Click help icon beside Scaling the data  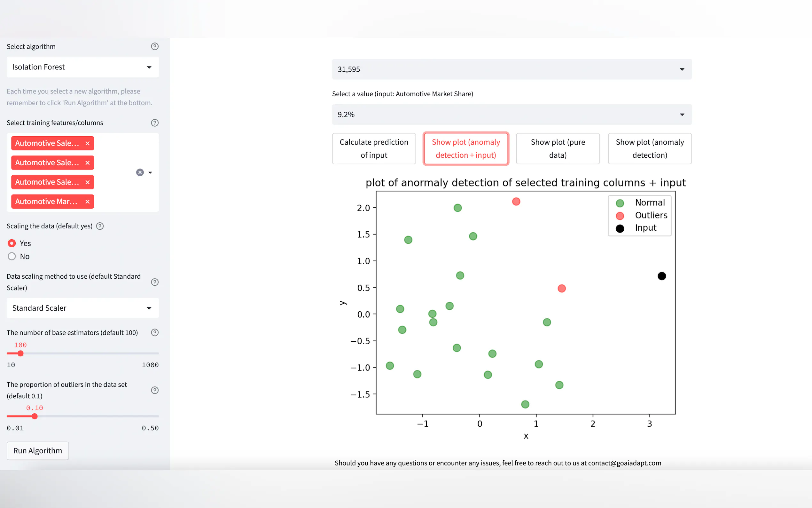[x=100, y=226]
